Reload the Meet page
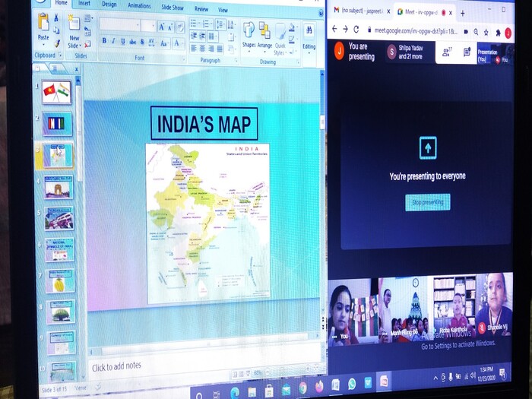The image size is (532, 399). pyautogui.click(x=356, y=30)
